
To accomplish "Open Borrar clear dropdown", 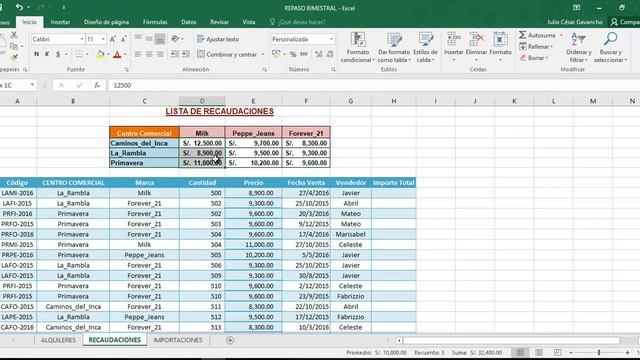I will (x=535, y=58).
